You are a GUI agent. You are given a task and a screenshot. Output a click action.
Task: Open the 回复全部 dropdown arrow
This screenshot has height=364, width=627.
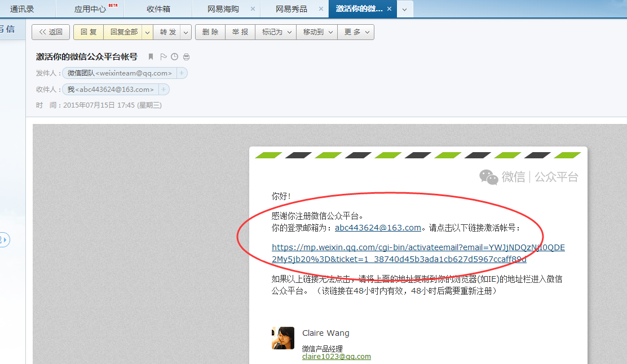coord(147,32)
